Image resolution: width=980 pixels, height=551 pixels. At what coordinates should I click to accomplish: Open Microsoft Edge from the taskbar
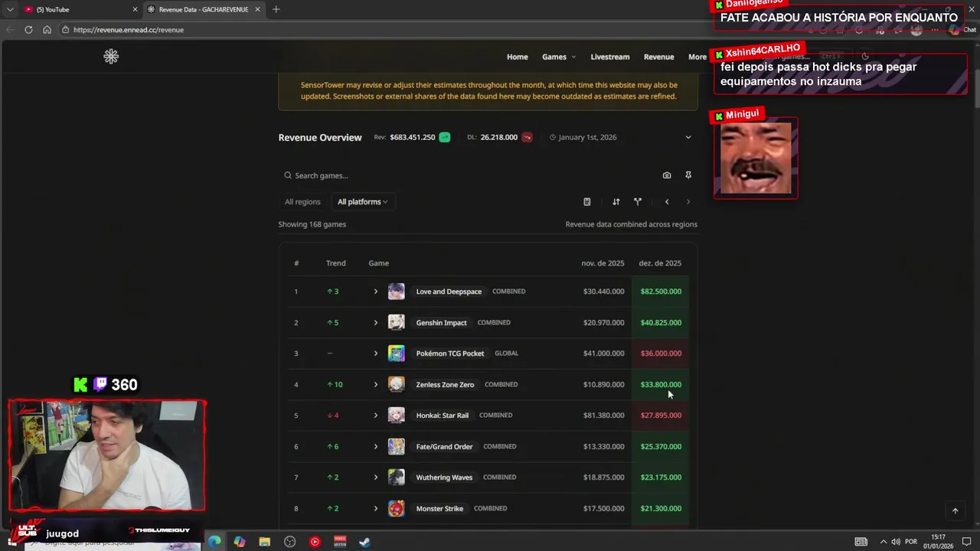click(x=214, y=542)
